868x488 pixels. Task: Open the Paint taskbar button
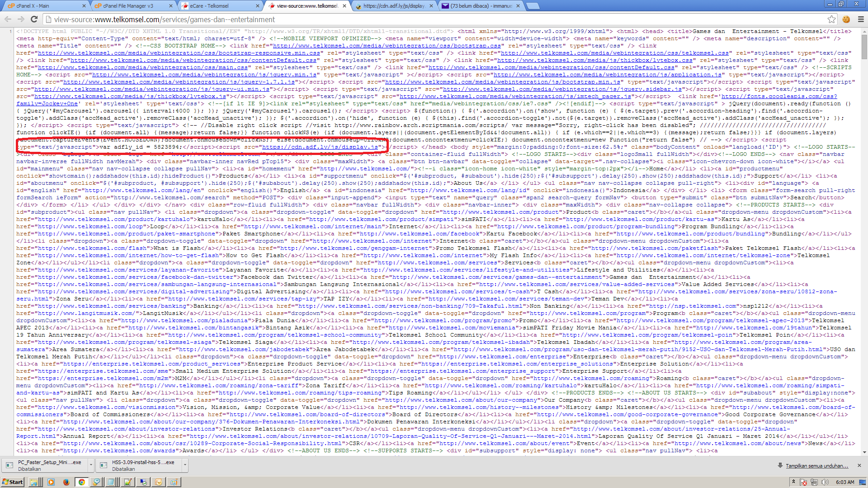coord(174,482)
